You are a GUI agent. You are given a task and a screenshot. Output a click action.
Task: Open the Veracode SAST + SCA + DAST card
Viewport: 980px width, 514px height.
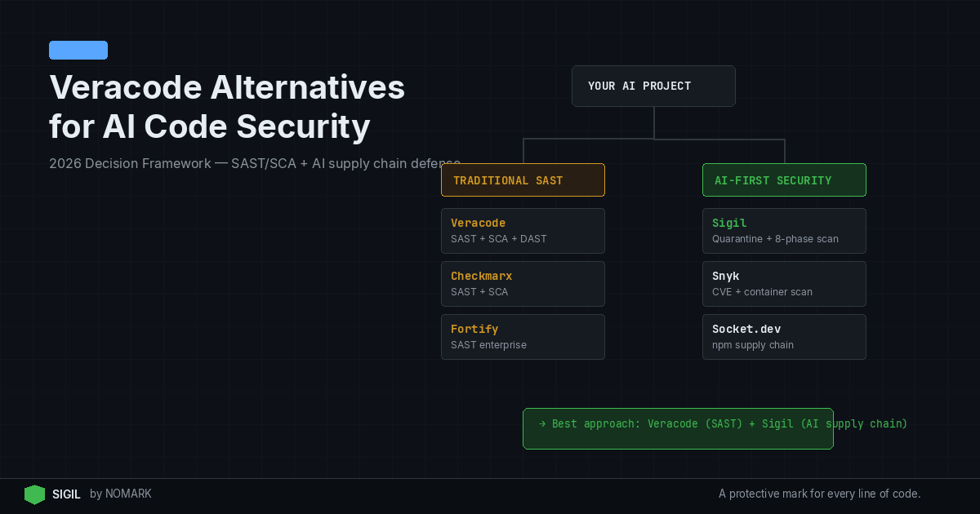coord(523,231)
